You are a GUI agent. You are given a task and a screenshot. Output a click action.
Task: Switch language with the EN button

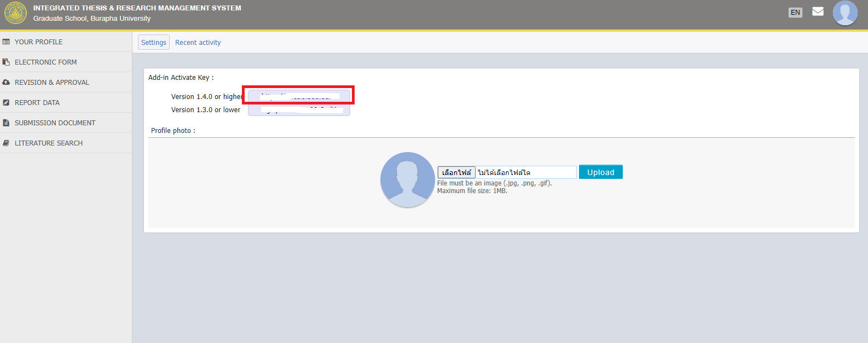point(795,13)
